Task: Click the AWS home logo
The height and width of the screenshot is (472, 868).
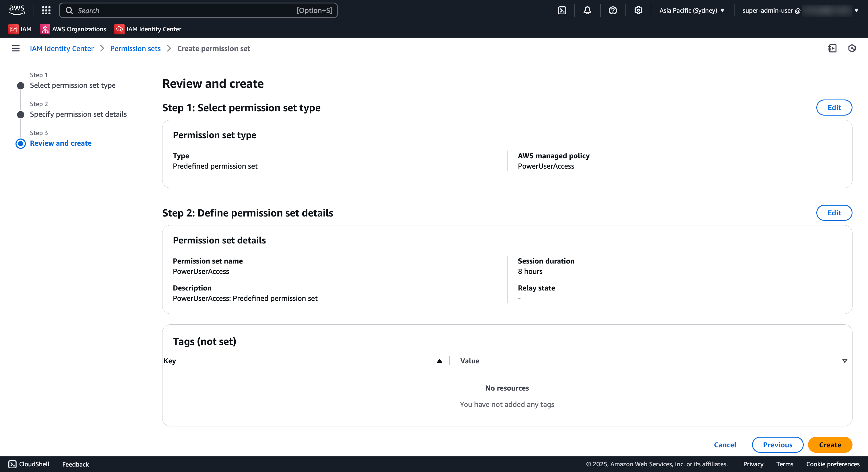Action: click(17, 10)
